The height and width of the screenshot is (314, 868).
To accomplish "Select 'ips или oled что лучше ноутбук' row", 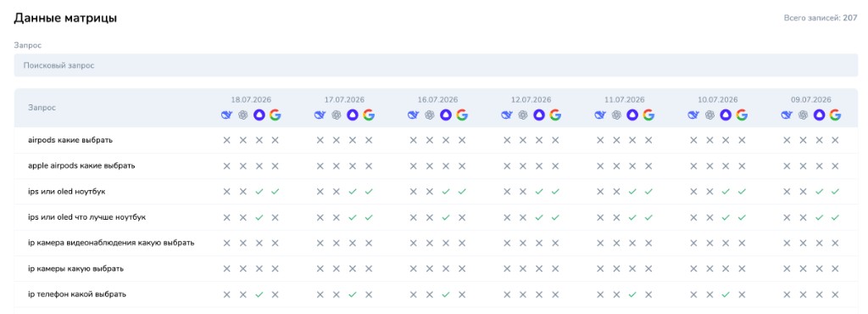I will (x=436, y=217).
